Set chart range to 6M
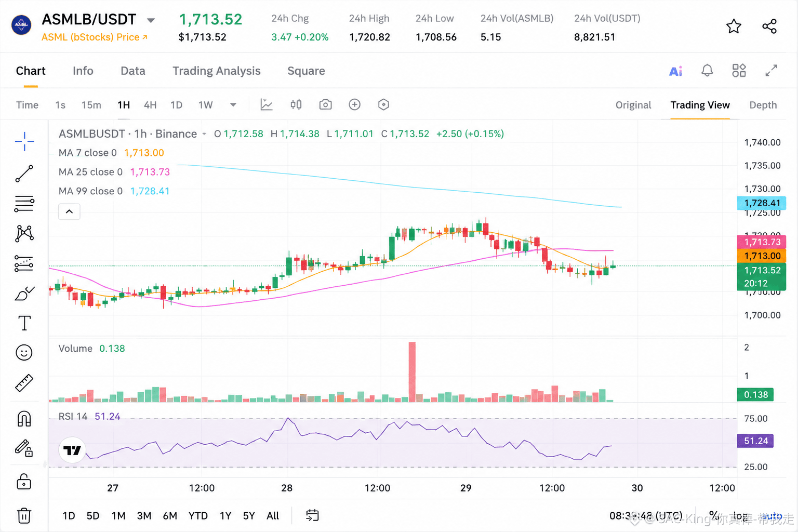This screenshot has width=798, height=532. pyautogui.click(x=170, y=516)
